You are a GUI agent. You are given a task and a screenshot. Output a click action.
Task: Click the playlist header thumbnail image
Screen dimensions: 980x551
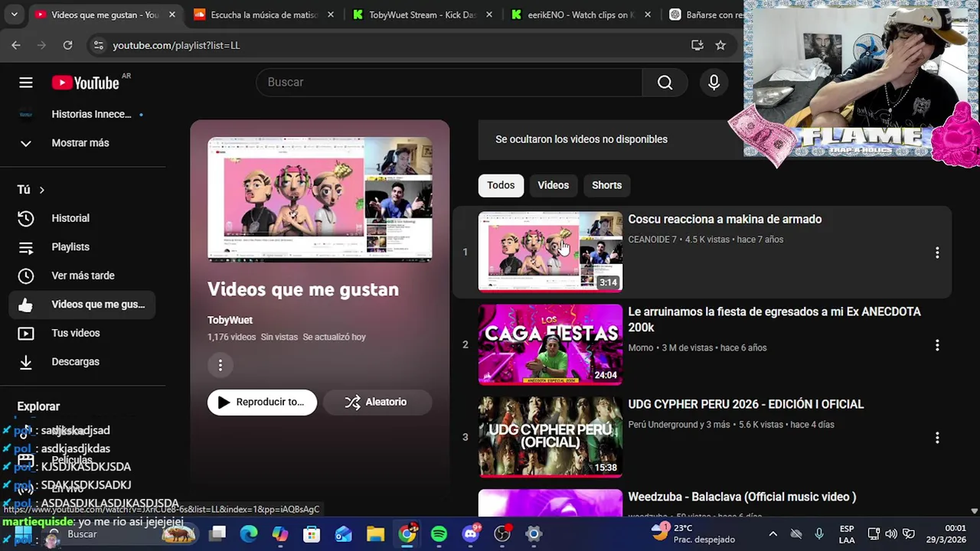320,200
